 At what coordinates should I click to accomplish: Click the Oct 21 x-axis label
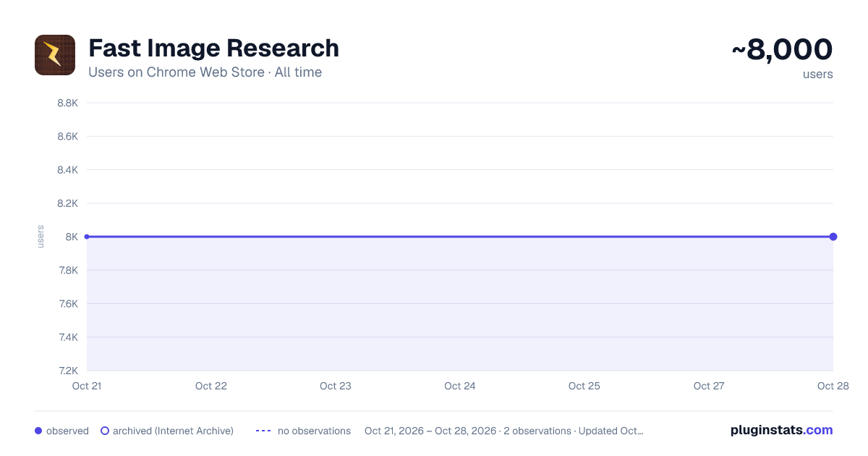[87, 386]
